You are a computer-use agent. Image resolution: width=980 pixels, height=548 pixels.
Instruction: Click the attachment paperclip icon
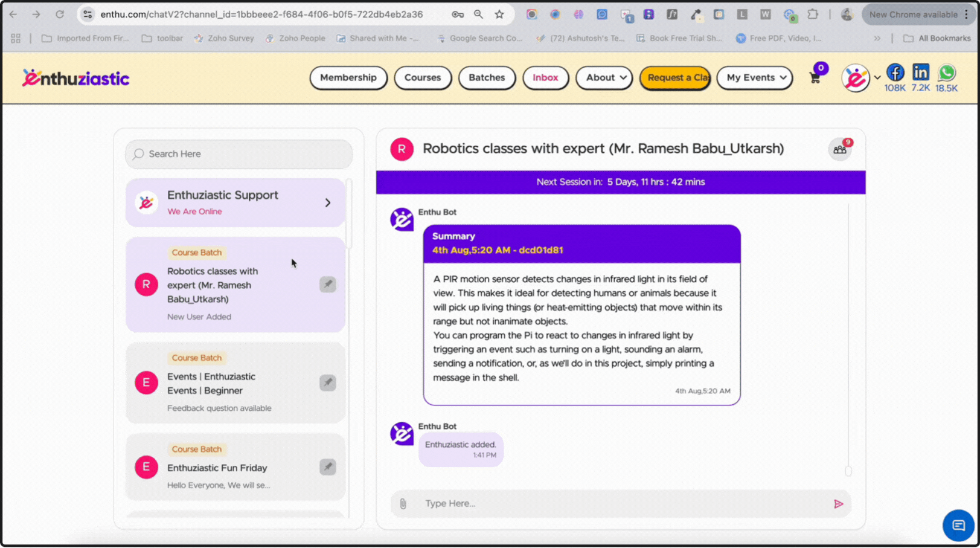click(x=403, y=503)
